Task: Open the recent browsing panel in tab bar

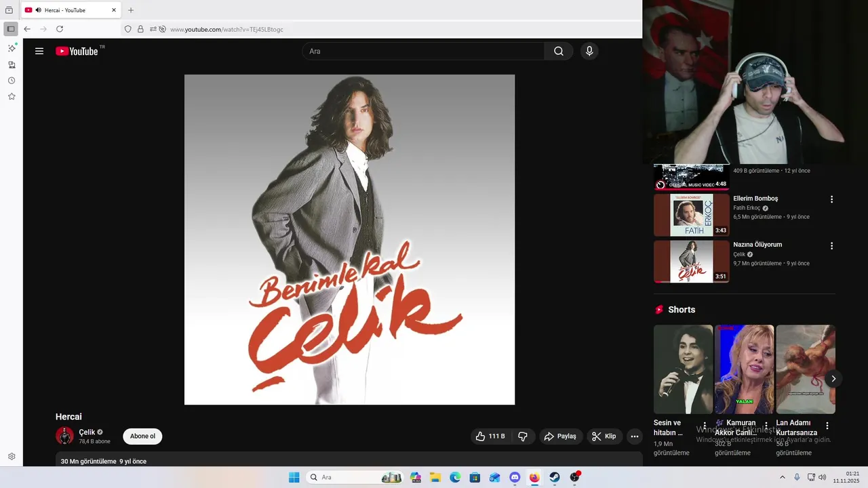Action: tap(9, 10)
